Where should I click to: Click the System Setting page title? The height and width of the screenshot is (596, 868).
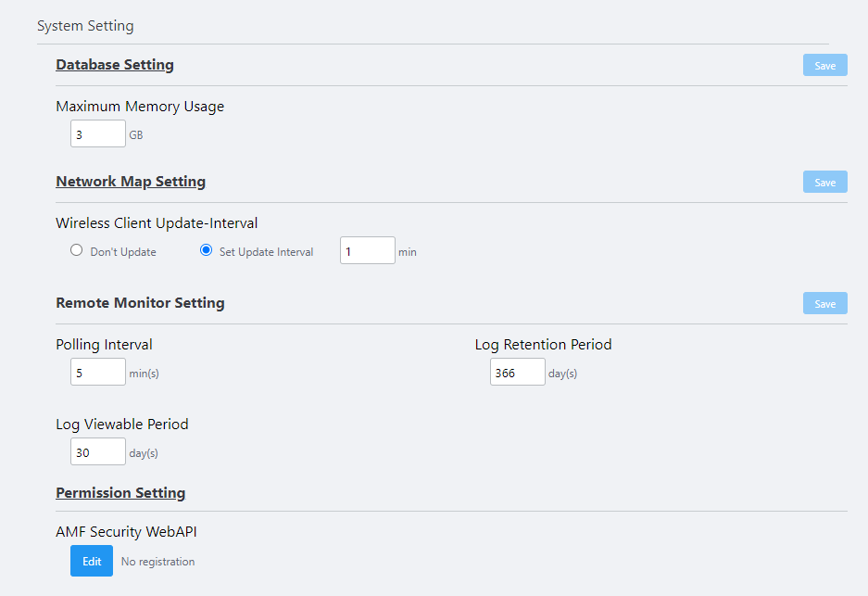click(85, 26)
